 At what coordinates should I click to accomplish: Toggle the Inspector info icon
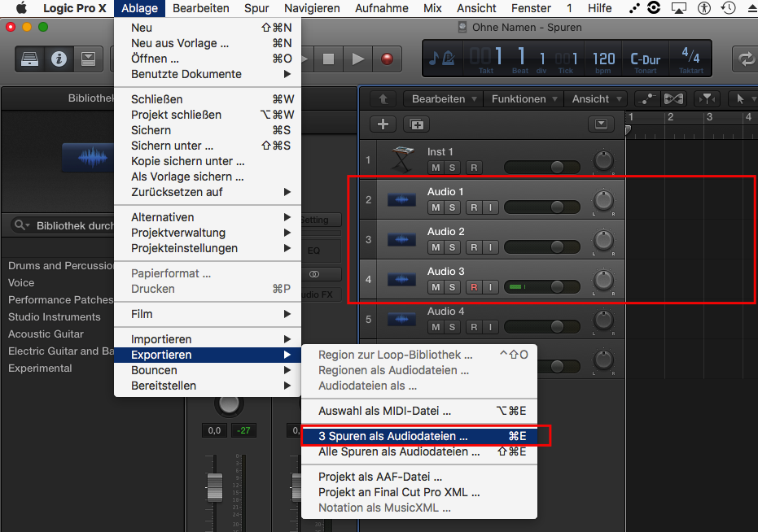(59, 59)
